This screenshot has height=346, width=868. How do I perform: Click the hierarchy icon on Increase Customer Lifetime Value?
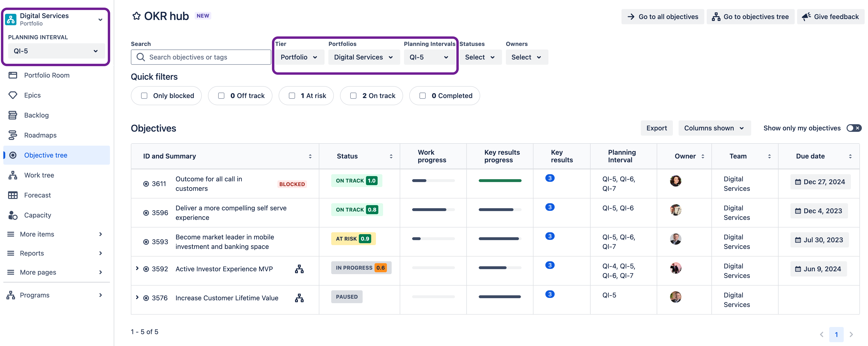(299, 298)
